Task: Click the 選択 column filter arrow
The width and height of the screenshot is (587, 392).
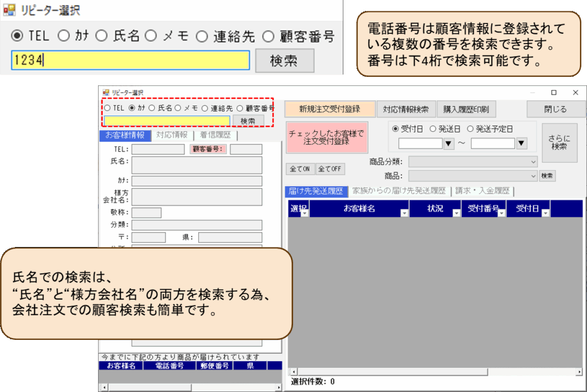Action: [304, 213]
